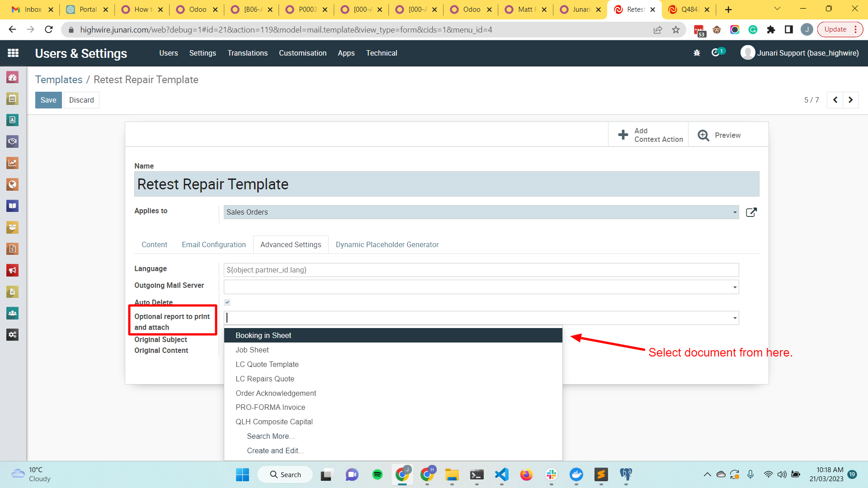
Task: Open Spotify from the Windows taskbar
Action: [x=377, y=474]
